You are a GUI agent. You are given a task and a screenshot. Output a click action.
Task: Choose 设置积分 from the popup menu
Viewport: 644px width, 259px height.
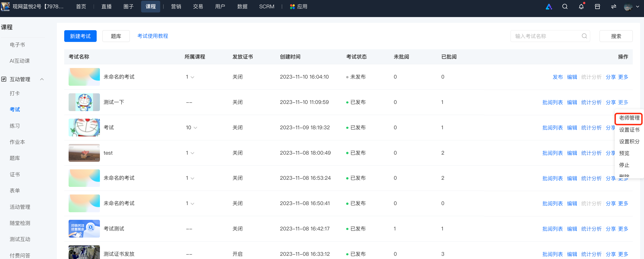click(x=629, y=141)
